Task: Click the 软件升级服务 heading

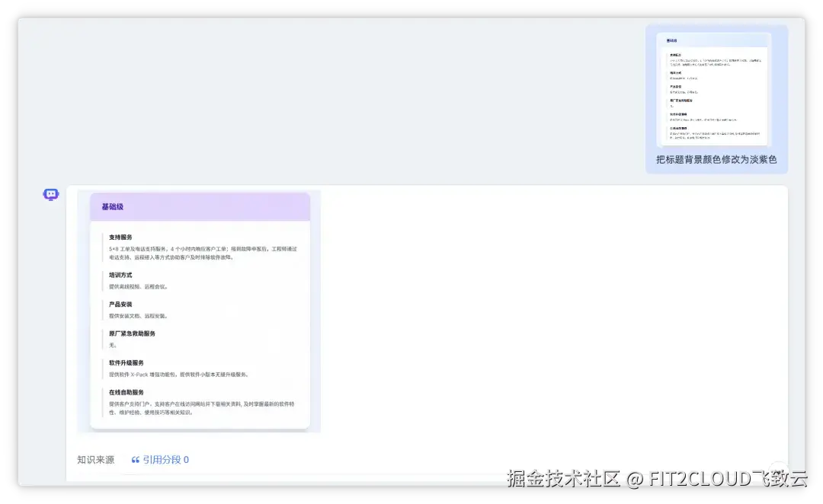Action: point(126,363)
